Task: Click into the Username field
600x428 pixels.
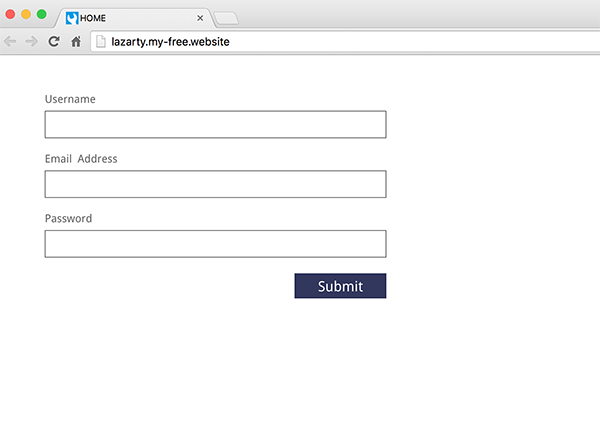Action: [215, 124]
